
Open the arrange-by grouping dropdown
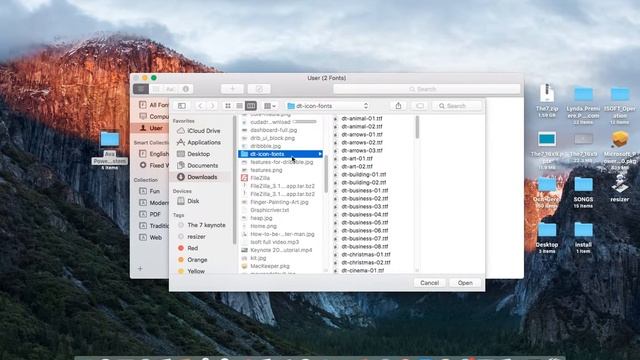[270, 106]
